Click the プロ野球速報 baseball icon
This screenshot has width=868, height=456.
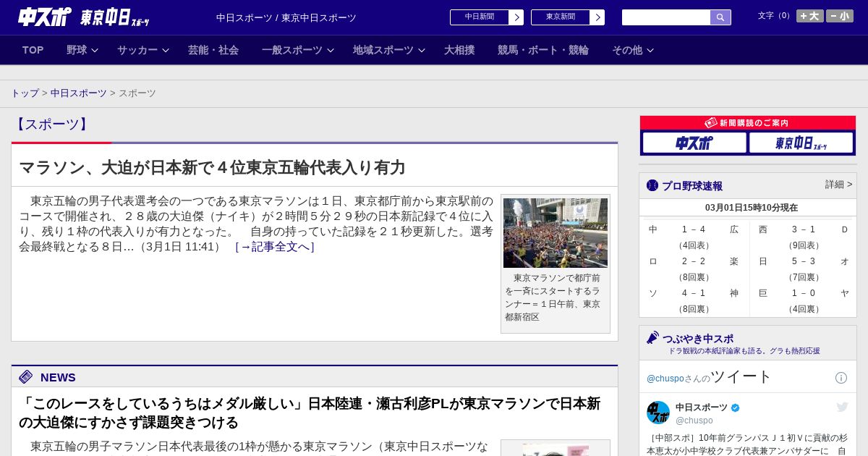(652, 185)
